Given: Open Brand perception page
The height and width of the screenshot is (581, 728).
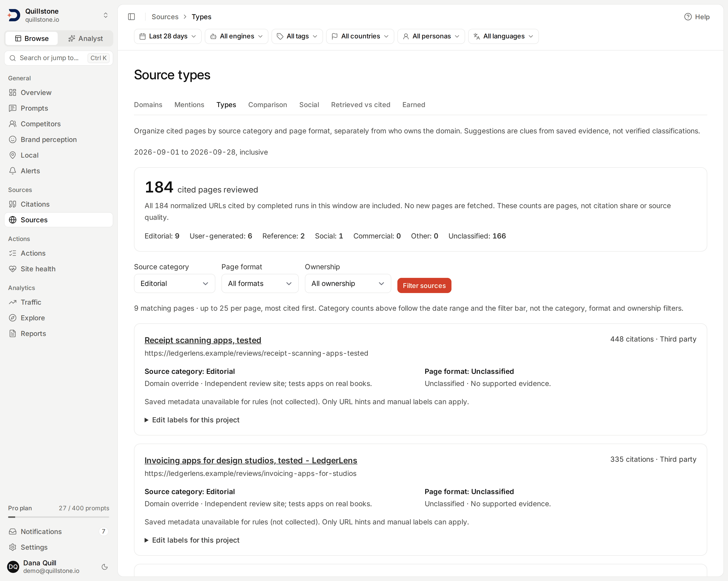Looking at the screenshot, I should coord(59,139).
